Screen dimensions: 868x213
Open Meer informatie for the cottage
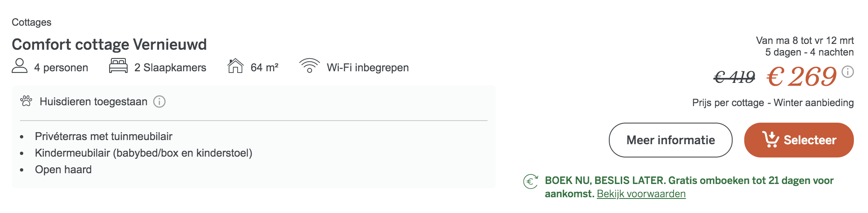click(670, 140)
